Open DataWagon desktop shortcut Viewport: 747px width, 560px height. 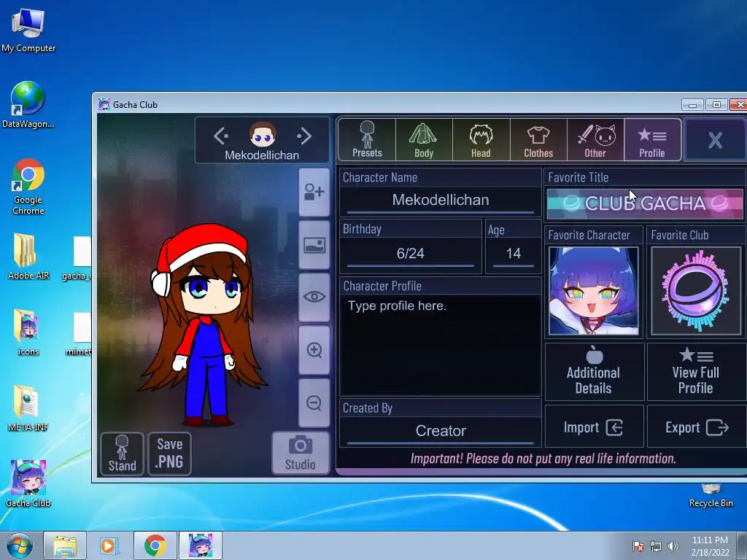point(28,106)
